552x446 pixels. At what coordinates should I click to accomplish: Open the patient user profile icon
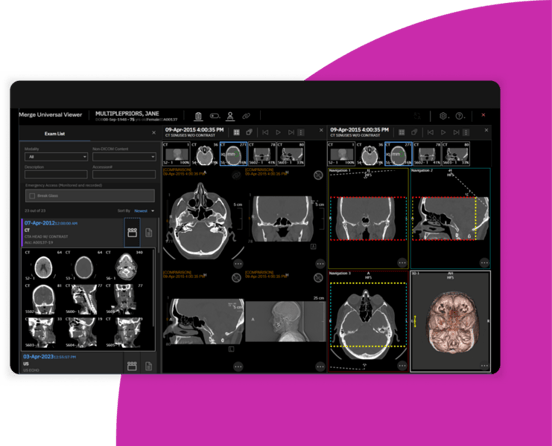tap(230, 116)
